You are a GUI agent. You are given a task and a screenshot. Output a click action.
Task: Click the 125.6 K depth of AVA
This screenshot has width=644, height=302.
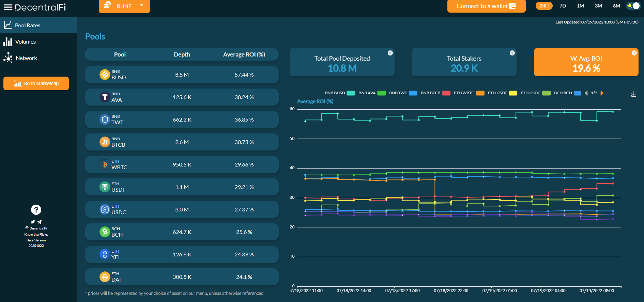(x=182, y=97)
